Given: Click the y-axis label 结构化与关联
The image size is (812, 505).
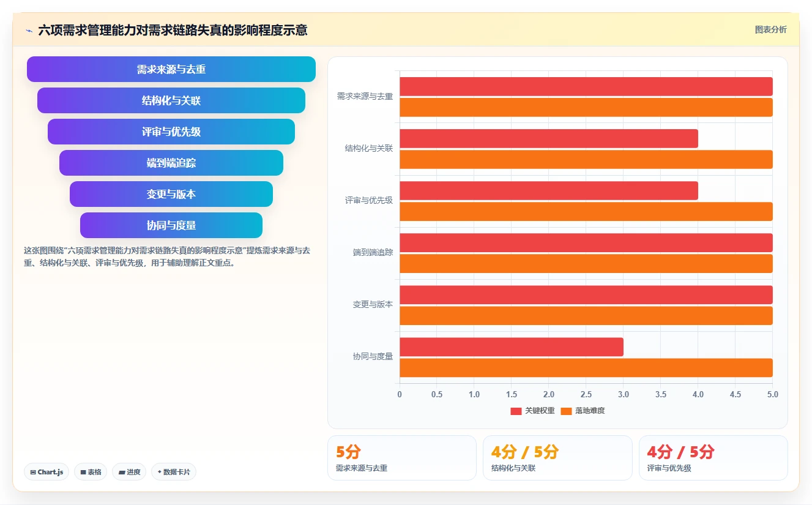Looking at the screenshot, I should pos(369,148).
